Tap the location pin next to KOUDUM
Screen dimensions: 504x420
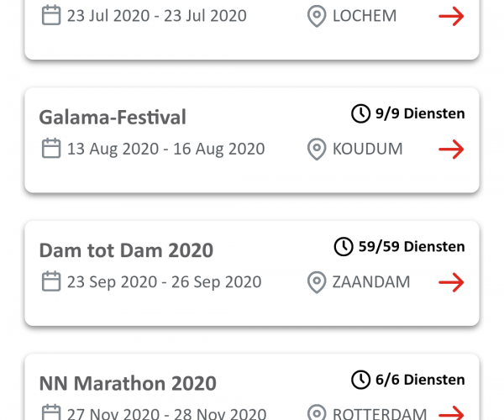tap(317, 150)
